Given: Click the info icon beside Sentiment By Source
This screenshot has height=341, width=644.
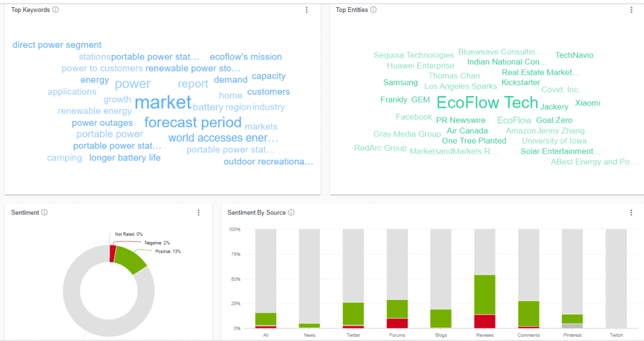Looking at the screenshot, I should [x=291, y=212].
